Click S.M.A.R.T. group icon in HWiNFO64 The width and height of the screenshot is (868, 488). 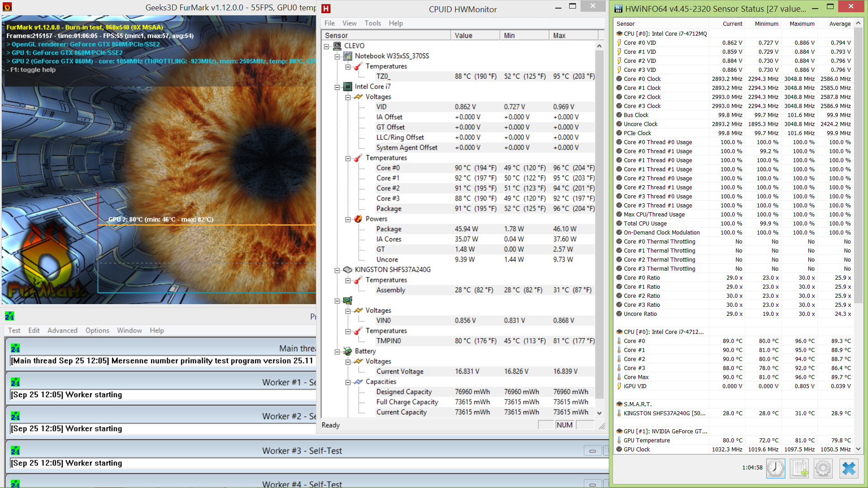pyautogui.click(x=619, y=404)
